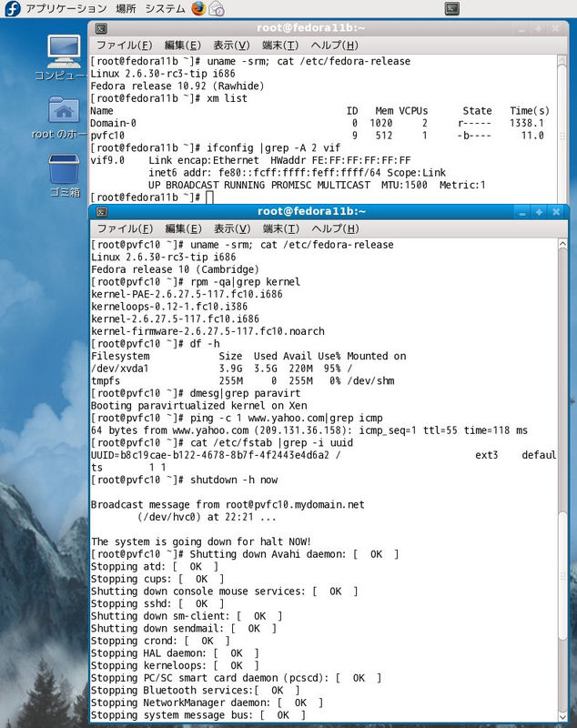
Task: Click scroll-up arrow in back terminal
Action: [x=562, y=61]
